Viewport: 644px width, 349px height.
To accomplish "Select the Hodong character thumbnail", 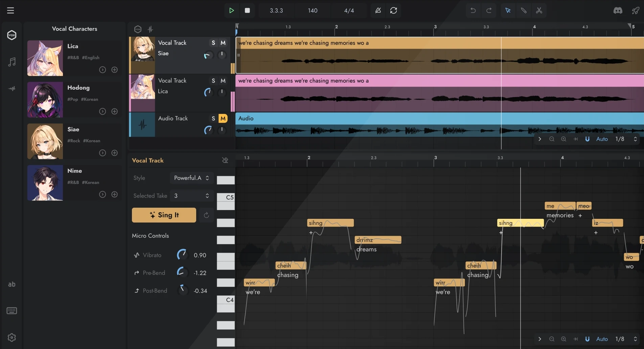I will click(45, 99).
